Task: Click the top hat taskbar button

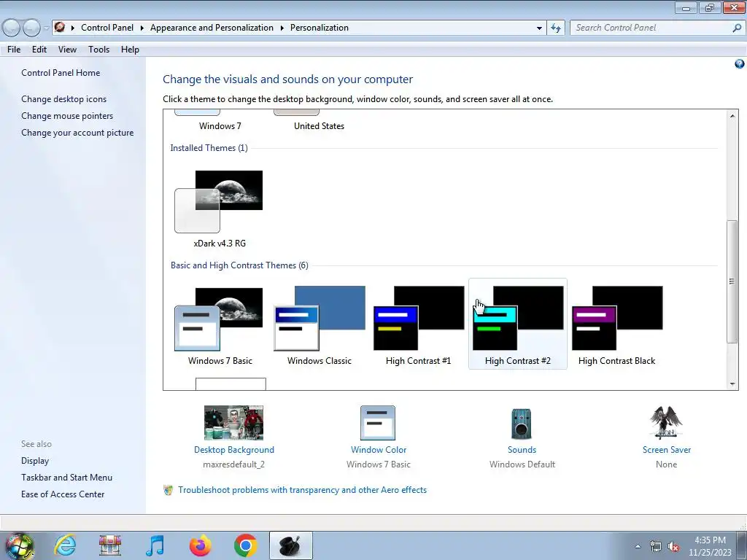Action: (x=290, y=545)
